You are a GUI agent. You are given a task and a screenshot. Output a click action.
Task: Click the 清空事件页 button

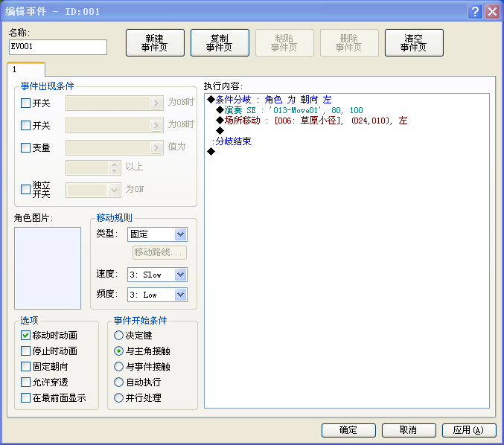click(414, 43)
